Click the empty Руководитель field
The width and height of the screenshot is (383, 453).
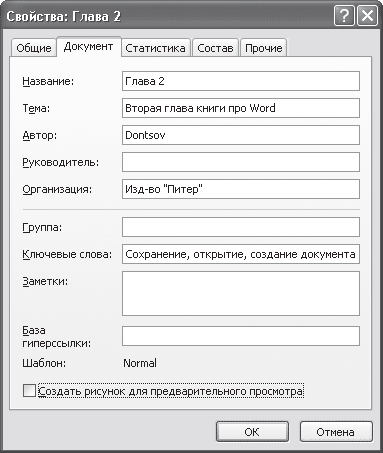241,162
